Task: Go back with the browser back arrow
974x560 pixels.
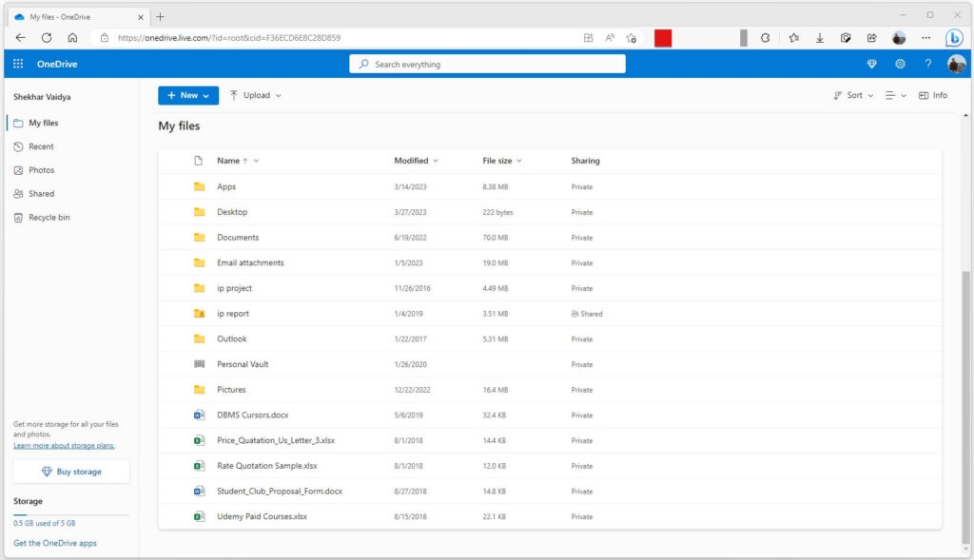Action: [21, 38]
